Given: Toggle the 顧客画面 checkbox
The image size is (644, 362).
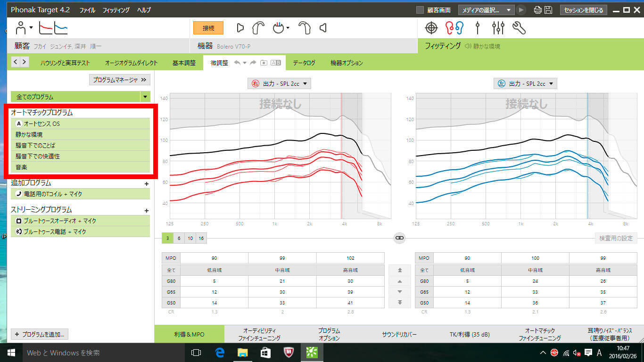Looking at the screenshot, I should point(420,10).
